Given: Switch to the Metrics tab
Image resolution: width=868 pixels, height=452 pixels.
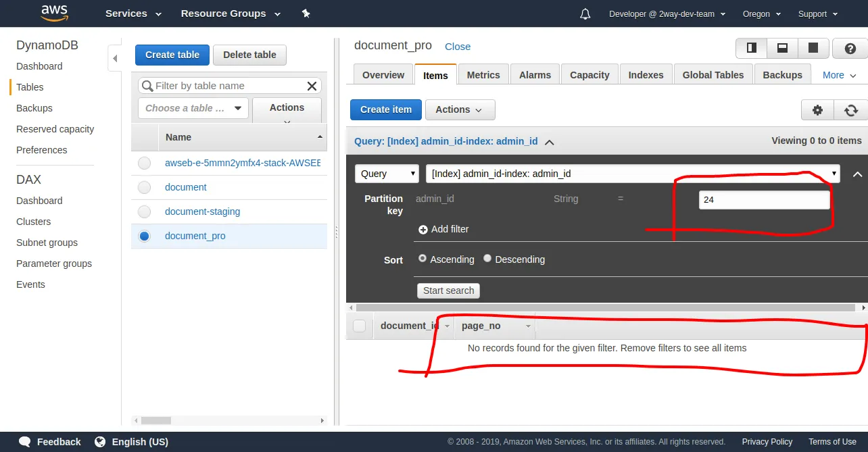Looking at the screenshot, I should tap(483, 75).
